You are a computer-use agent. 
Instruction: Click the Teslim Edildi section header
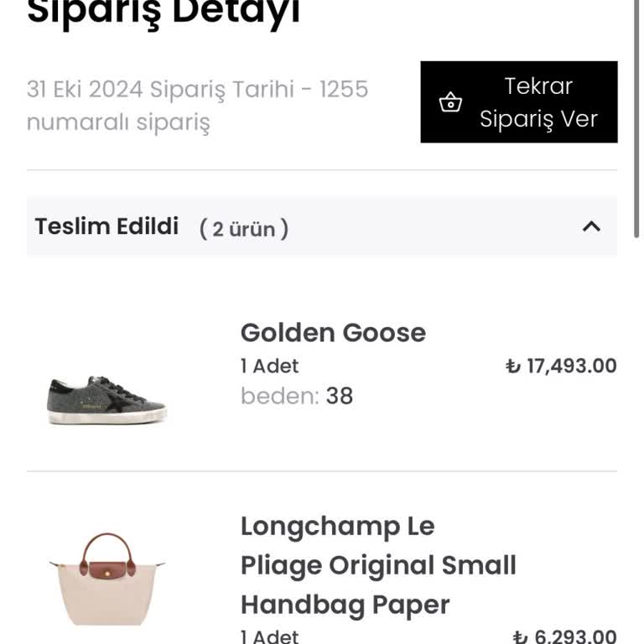[x=107, y=226]
